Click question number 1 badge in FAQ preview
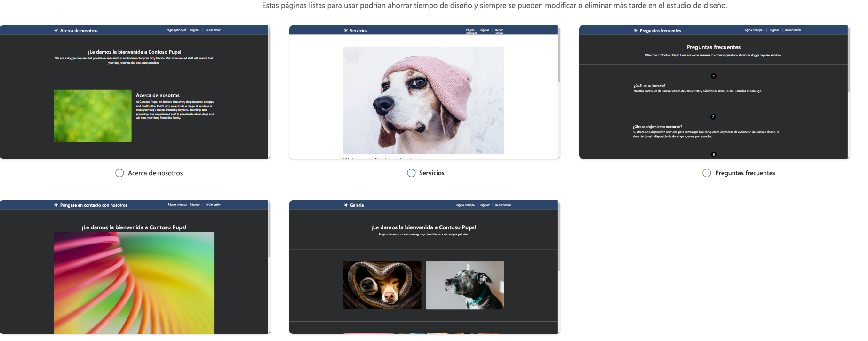The width and height of the screenshot is (868, 341). [x=714, y=76]
